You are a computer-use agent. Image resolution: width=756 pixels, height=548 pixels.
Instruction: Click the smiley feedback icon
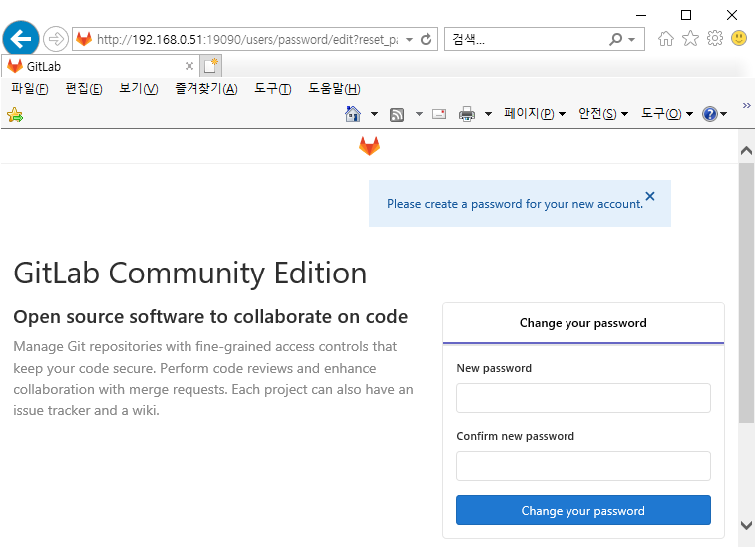click(x=739, y=38)
